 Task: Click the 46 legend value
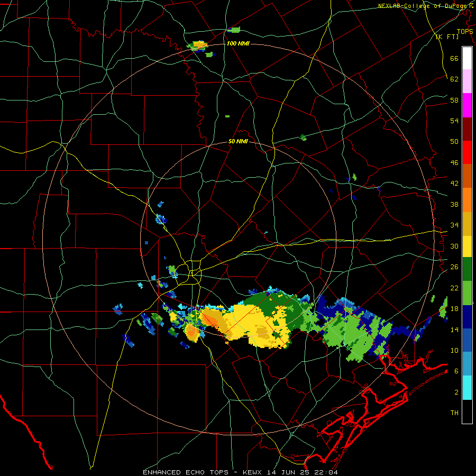(x=454, y=163)
